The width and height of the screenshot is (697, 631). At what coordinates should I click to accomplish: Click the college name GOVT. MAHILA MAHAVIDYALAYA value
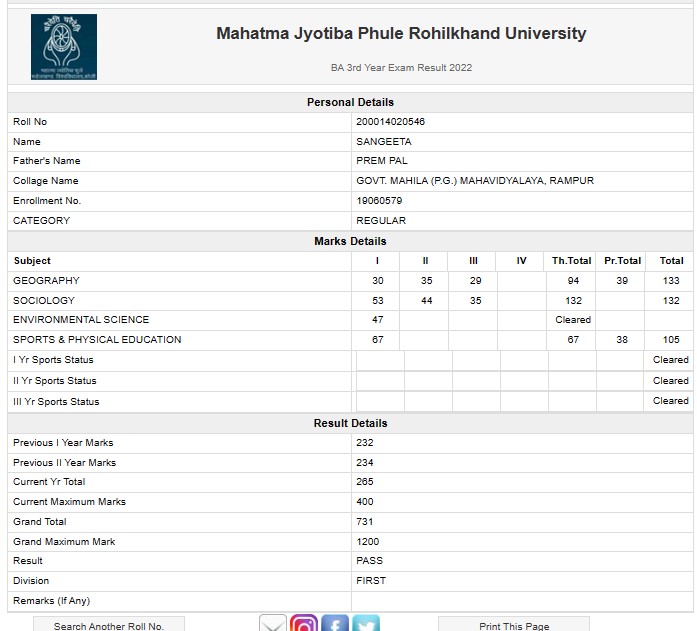[x=475, y=180]
